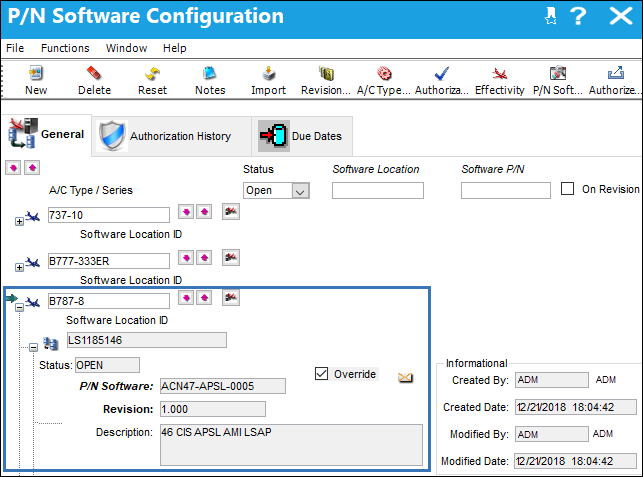This screenshot has width=643, height=477.
Task: Click the down arrow icon above A/C Type
Action: (13, 168)
